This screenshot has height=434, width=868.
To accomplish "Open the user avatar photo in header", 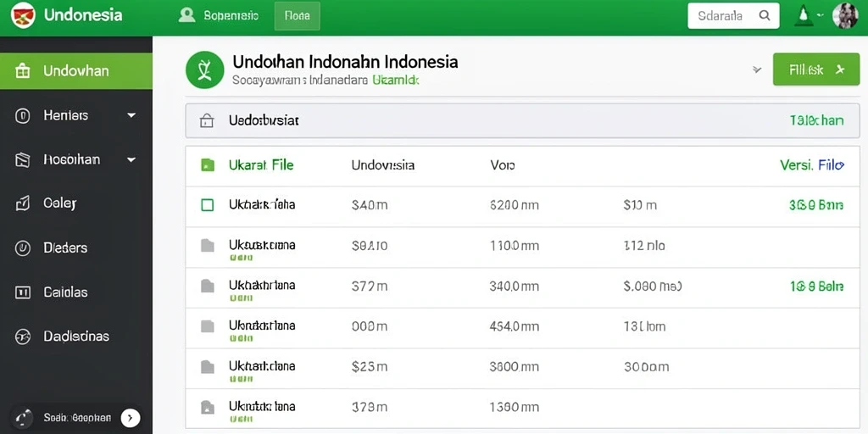I will (845, 15).
